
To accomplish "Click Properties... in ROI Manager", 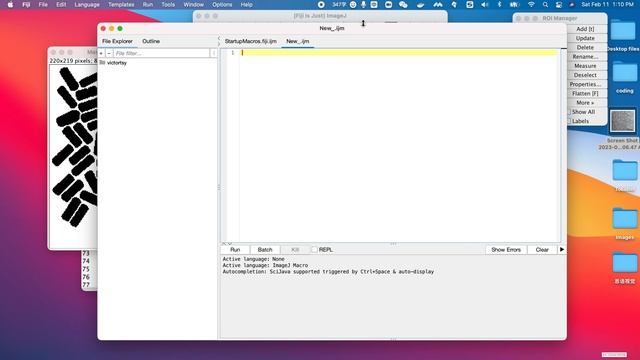I will (585, 84).
